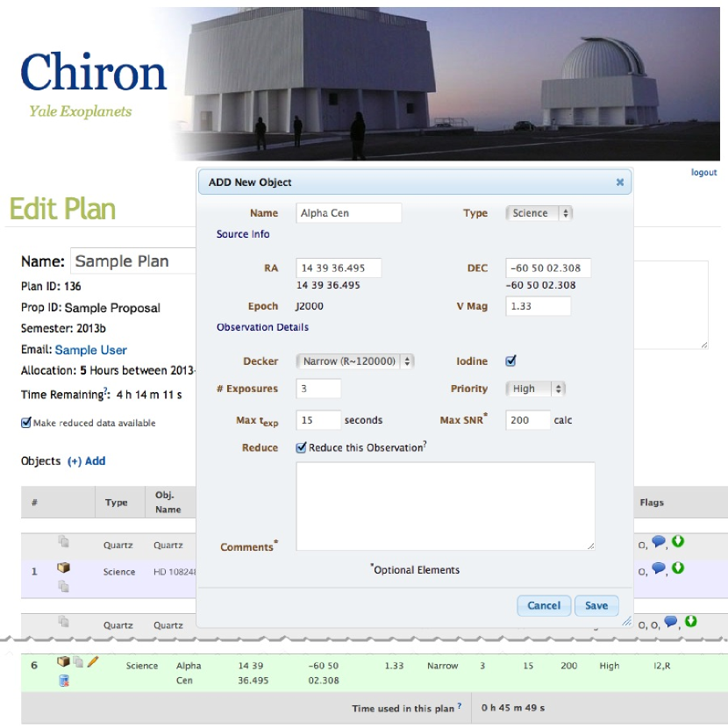Click the (+) Add objects link
Viewport: 728px width, 728px height.
click(x=86, y=461)
